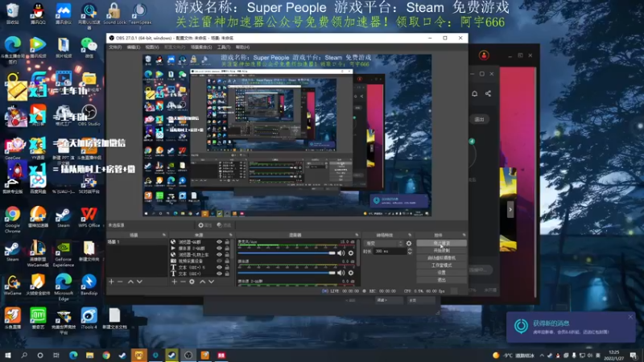Open second mixer channel settings gear
644x362 pixels.
click(351, 273)
